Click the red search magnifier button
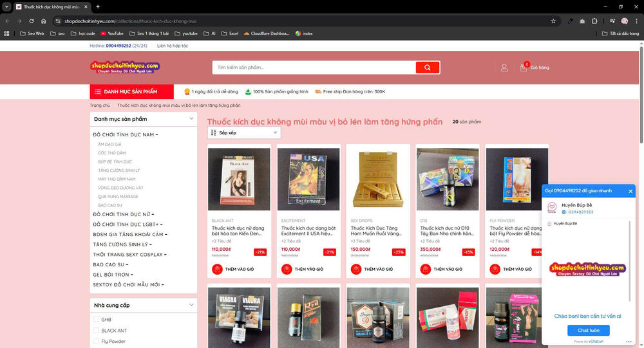The width and height of the screenshot is (644, 348). [427, 68]
